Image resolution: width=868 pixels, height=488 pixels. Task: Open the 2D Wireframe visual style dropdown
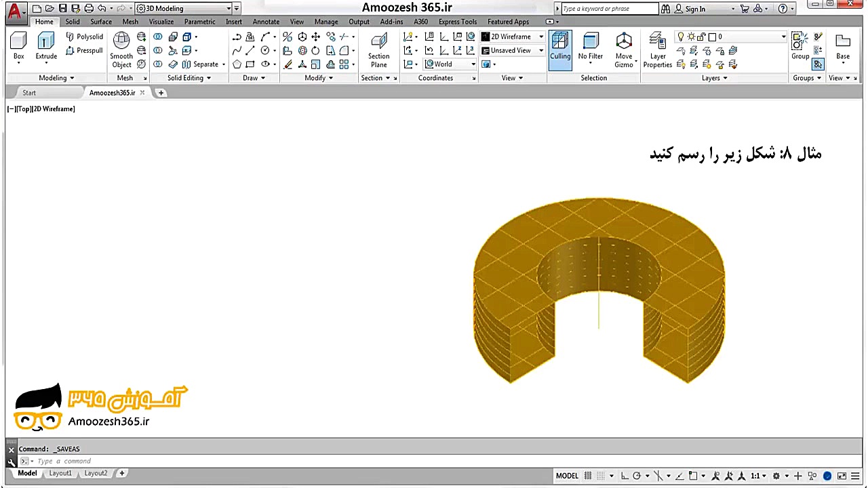tap(540, 37)
